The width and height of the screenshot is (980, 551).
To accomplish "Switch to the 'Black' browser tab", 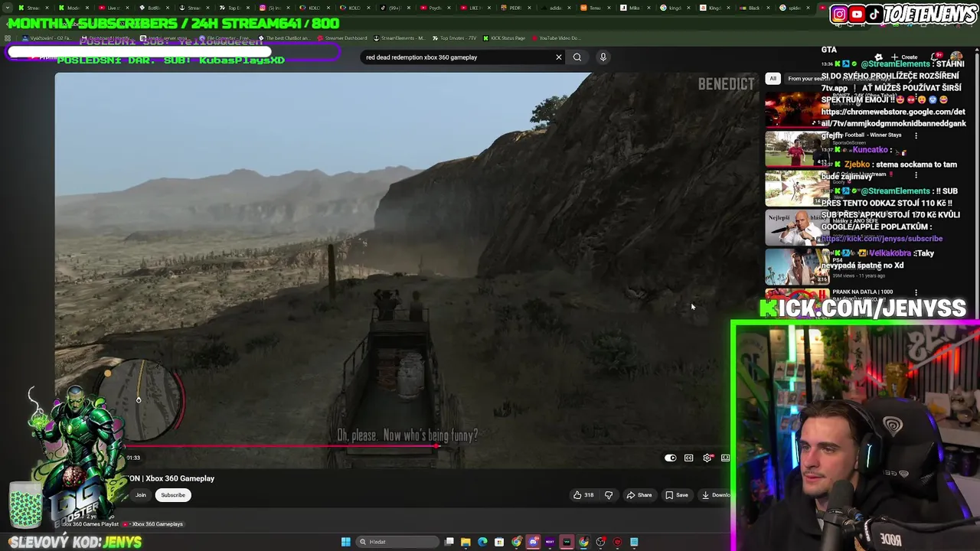I will [x=754, y=8].
